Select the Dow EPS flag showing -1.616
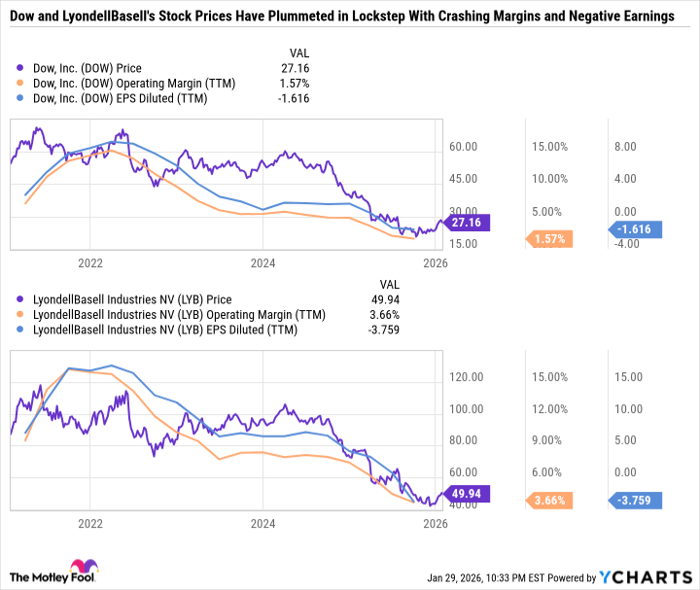700x590 pixels. [x=637, y=229]
